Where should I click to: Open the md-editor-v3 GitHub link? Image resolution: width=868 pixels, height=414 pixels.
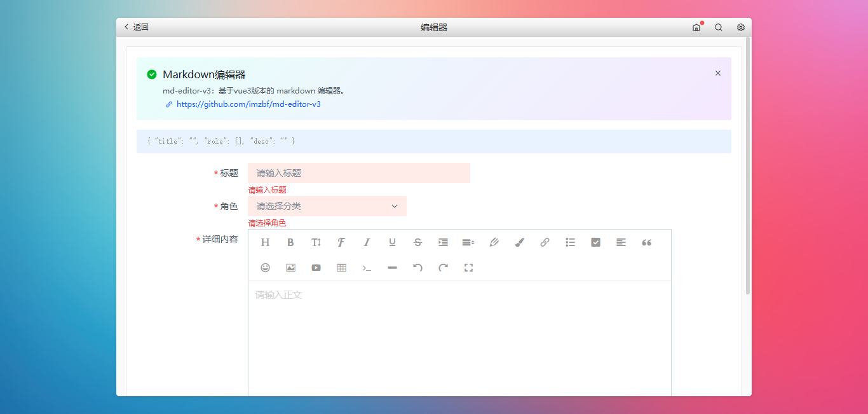coord(248,104)
